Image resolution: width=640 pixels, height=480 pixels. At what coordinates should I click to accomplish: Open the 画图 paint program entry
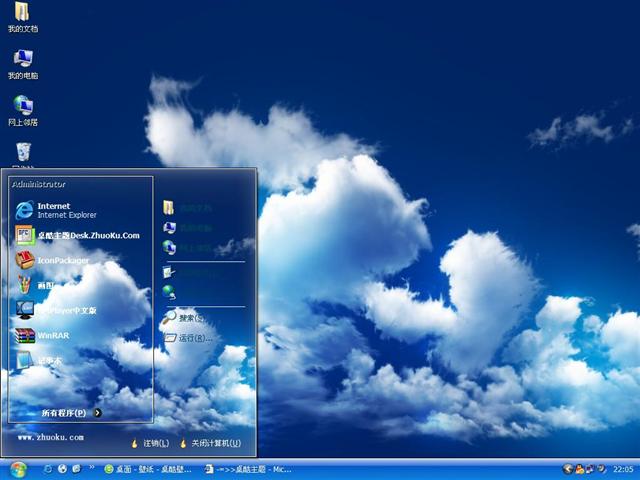[45, 285]
